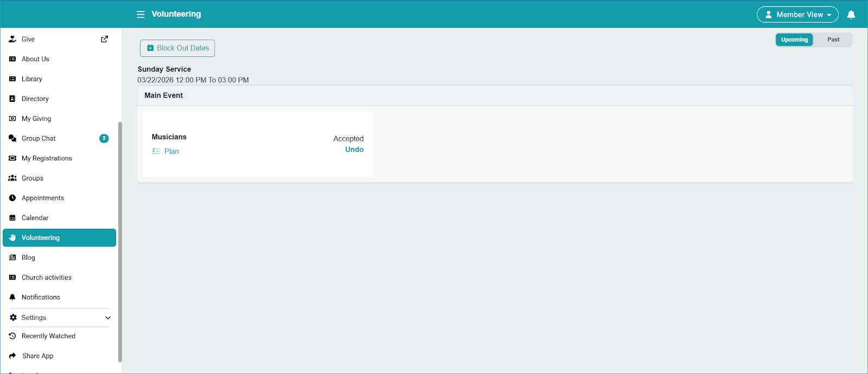868x374 pixels.
Task: Select the Main Event section header
Action: pyautogui.click(x=164, y=95)
